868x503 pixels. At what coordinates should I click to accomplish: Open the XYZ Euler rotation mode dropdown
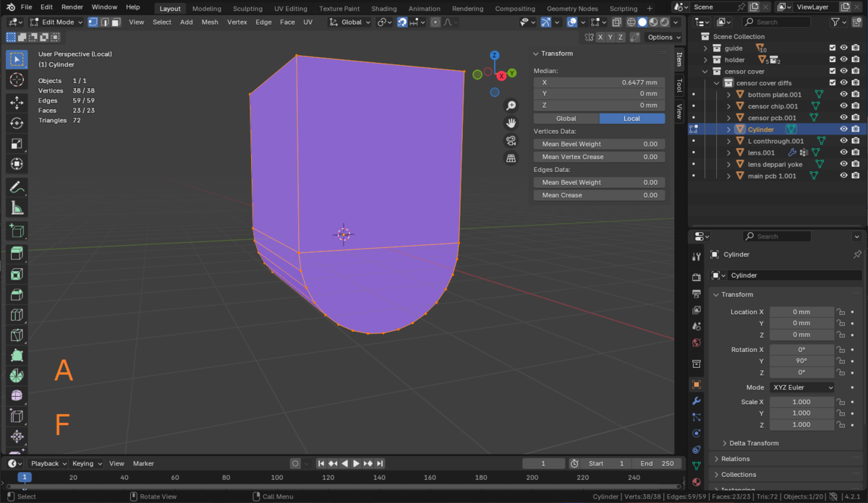point(802,387)
